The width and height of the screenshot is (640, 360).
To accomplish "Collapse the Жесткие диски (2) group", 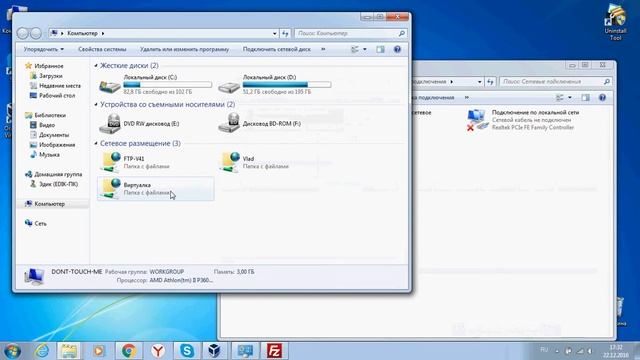I will point(96,66).
